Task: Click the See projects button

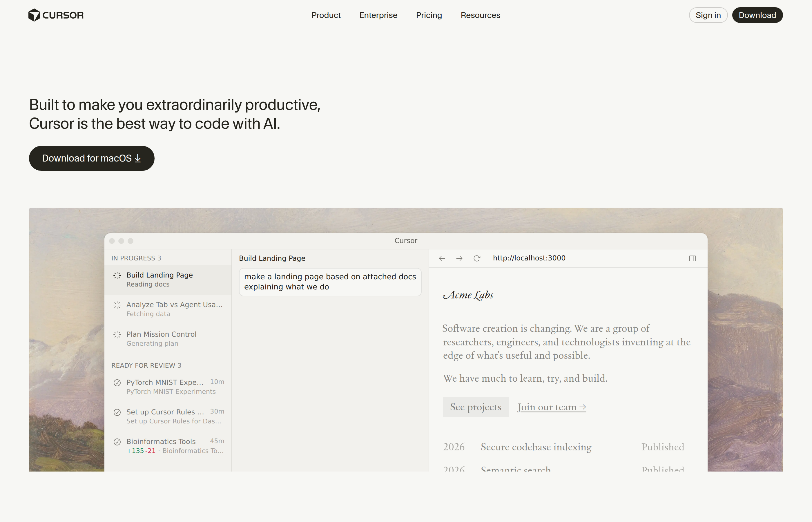Action: click(475, 407)
